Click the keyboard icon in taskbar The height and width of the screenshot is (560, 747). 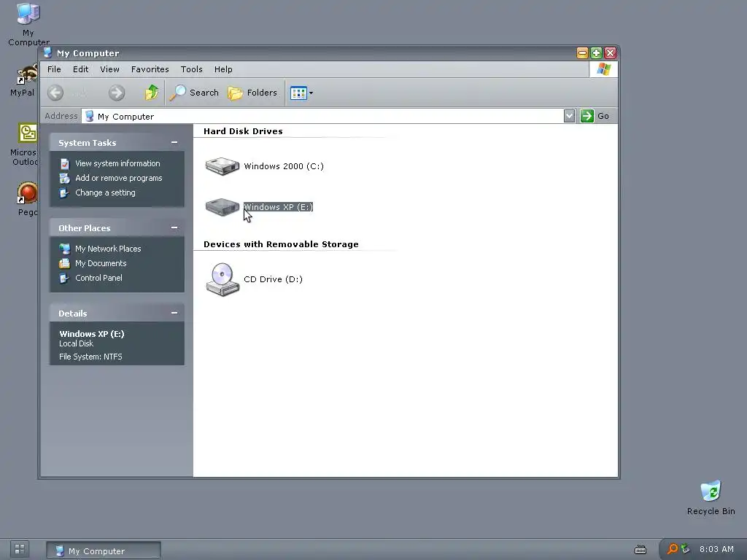pyautogui.click(x=640, y=550)
